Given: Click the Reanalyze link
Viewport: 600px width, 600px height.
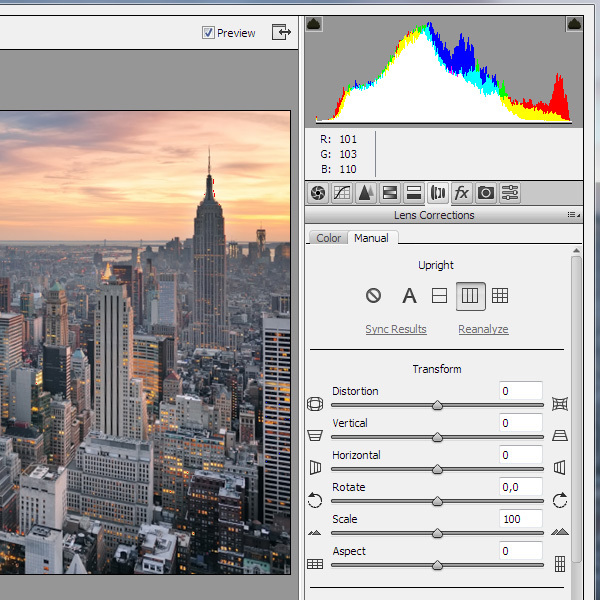Looking at the screenshot, I should tap(483, 329).
